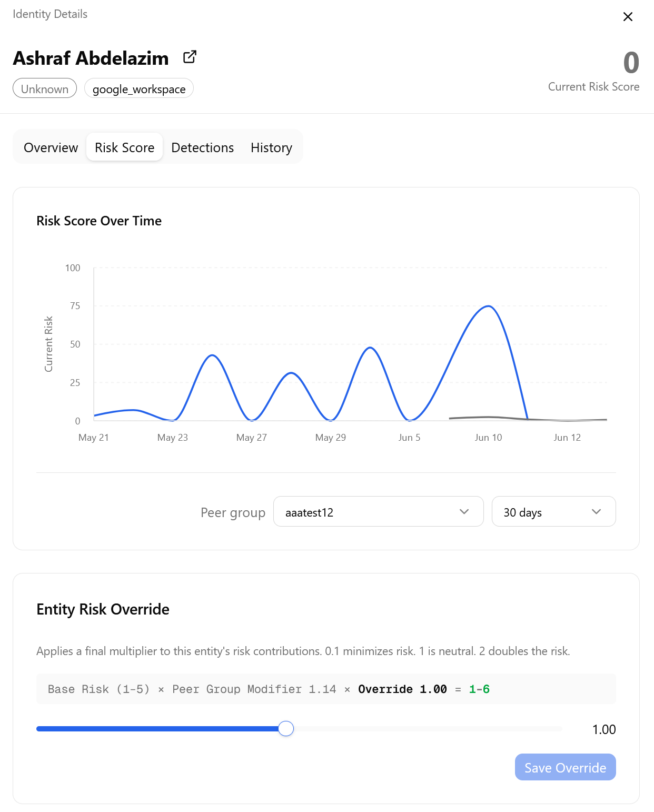Click the May 29 label on chart axis
The image size is (654, 812).
[331, 438]
